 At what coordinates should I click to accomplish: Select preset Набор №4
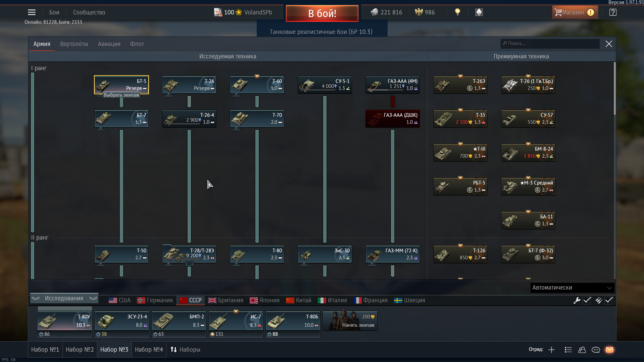[149, 350]
